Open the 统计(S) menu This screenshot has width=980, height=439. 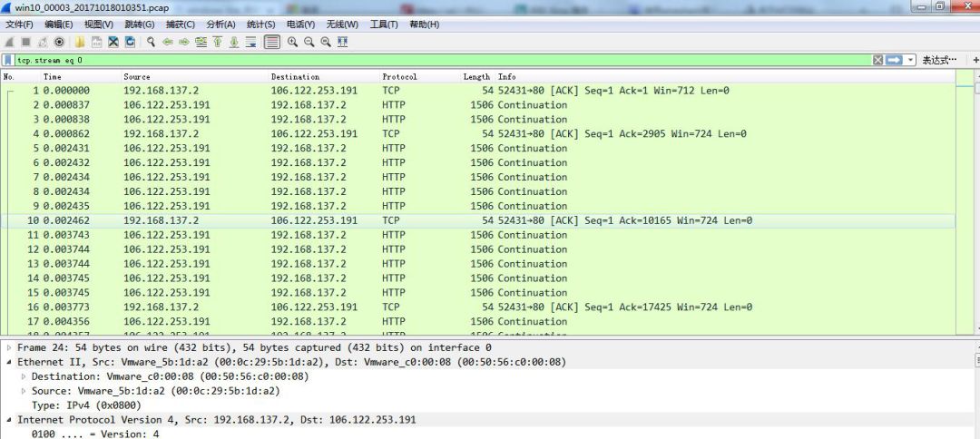(x=260, y=24)
